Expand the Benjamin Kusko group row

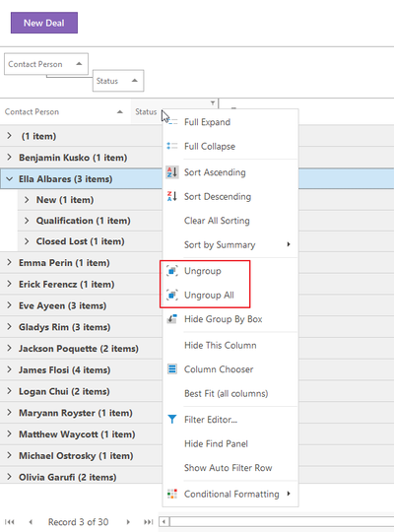(x=9, y=157)
